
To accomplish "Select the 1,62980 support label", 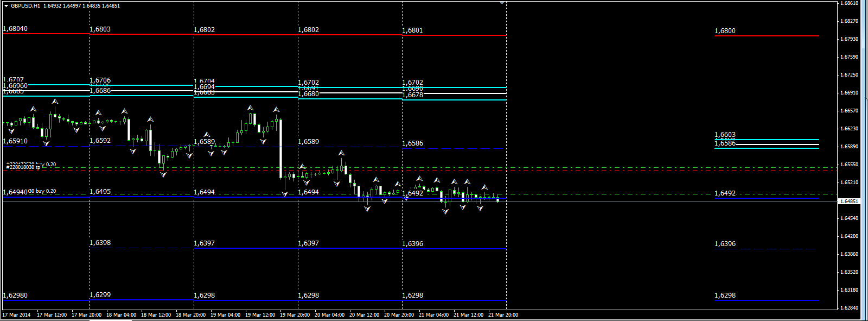I will [15, 295].
